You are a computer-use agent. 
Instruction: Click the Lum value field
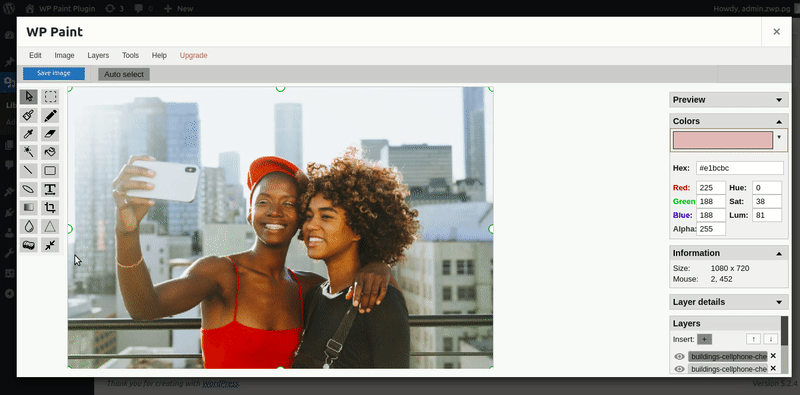(767, 215)
